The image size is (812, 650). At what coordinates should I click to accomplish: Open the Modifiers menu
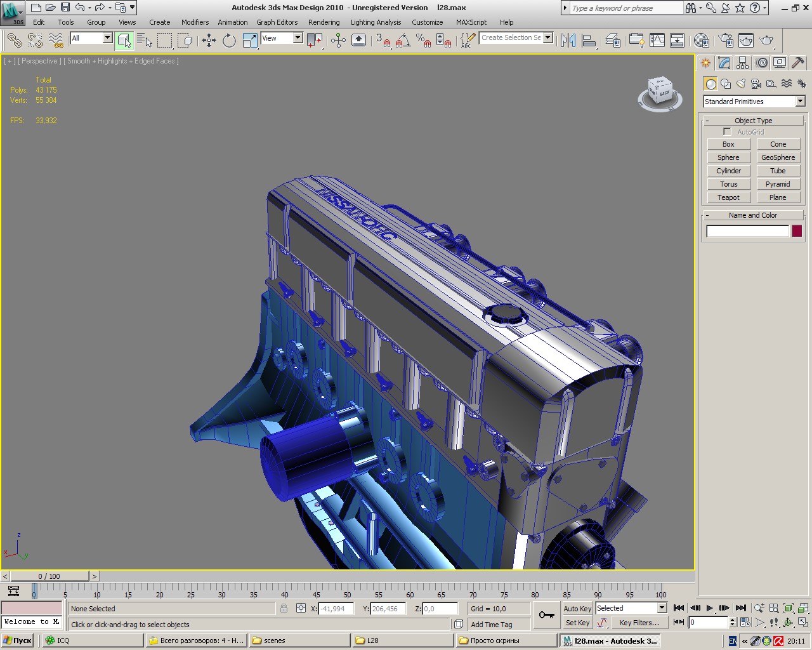(195, 22)
